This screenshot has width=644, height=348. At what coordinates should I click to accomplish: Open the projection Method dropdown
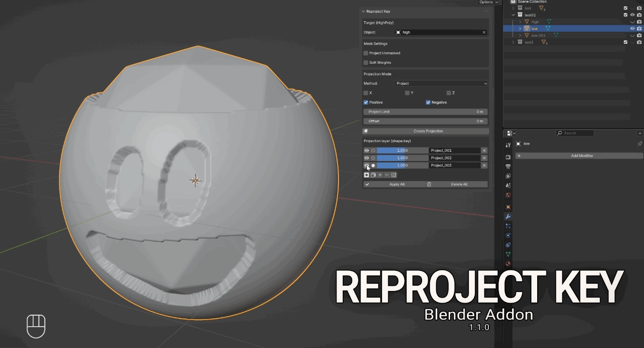click(x=441, y=84)
